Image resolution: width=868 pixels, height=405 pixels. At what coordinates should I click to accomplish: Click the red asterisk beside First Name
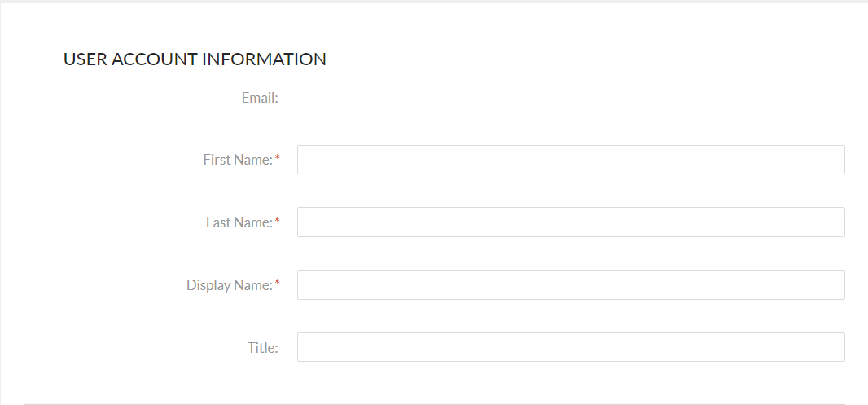coord(278,157)
